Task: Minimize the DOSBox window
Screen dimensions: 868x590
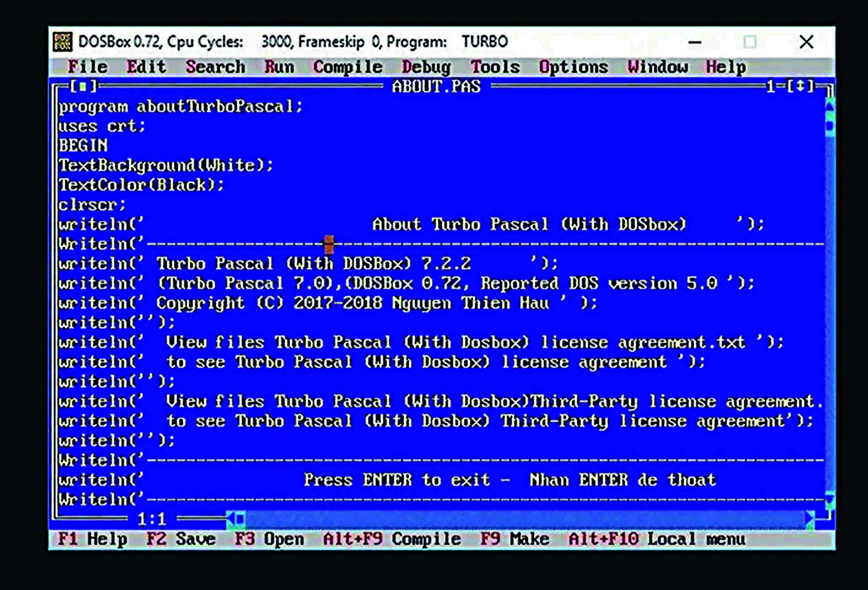Action: pos(694,42)
